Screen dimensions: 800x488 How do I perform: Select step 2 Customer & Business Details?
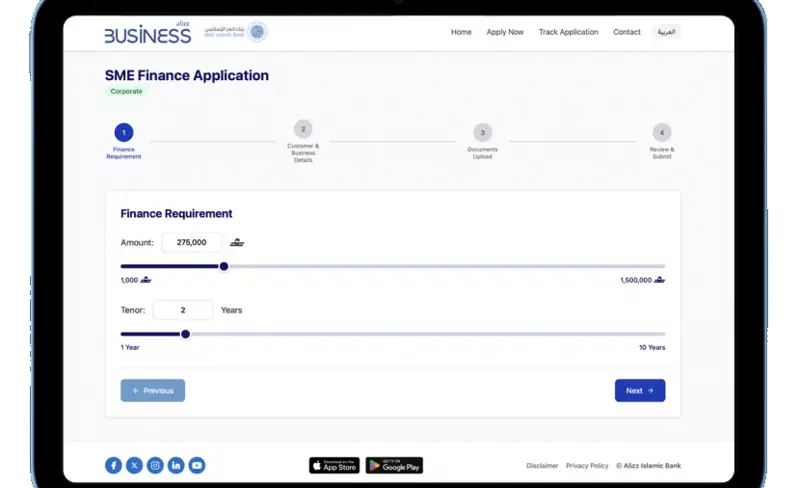tap(303, 141)
